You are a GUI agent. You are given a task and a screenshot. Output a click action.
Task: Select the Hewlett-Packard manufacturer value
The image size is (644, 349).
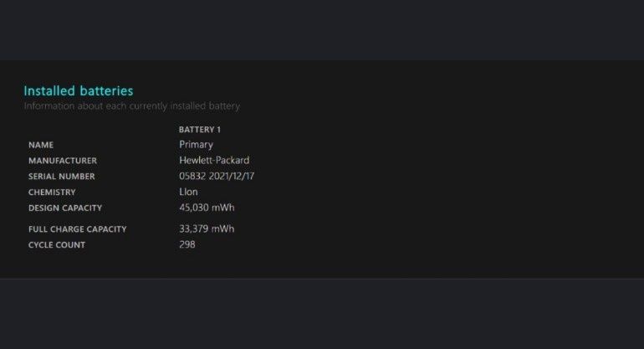(214, 160)
